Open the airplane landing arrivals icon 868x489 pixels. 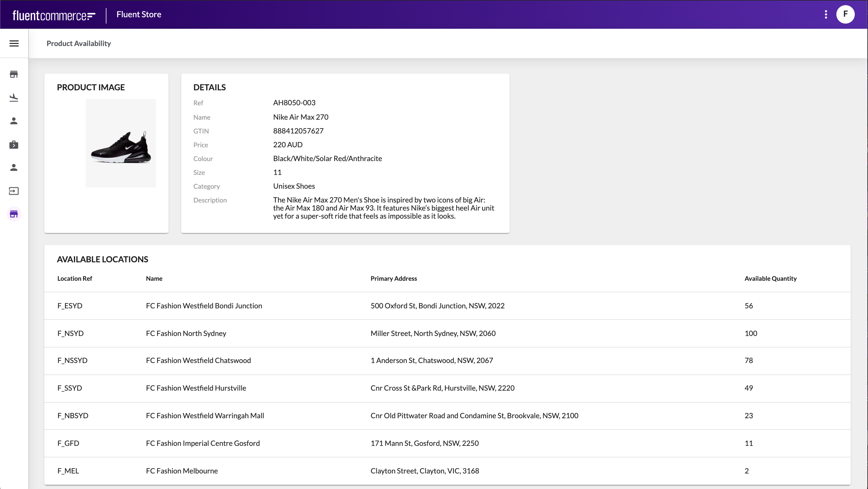coord(14,98)
